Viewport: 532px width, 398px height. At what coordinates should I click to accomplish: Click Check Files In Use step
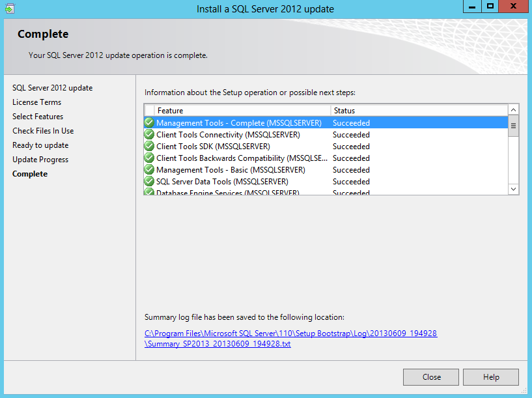click(43, 131)
